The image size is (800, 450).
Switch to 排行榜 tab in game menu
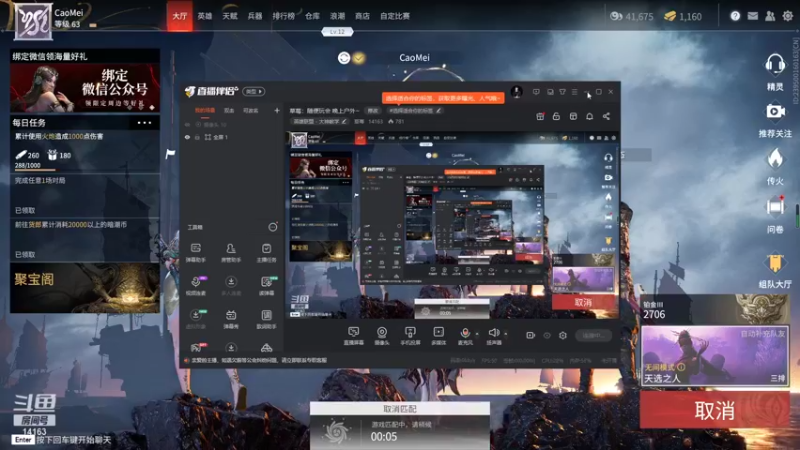(x=284, y=16)
